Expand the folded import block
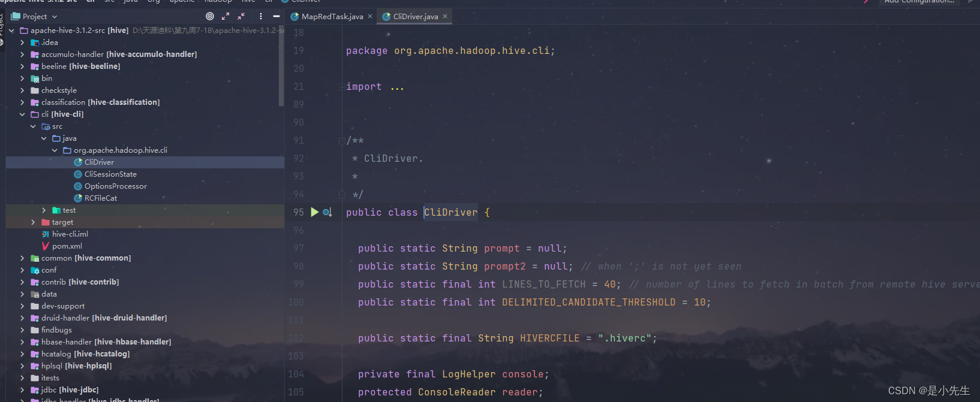The width and height of the screenshot is (980, 402). pos(341,87)
